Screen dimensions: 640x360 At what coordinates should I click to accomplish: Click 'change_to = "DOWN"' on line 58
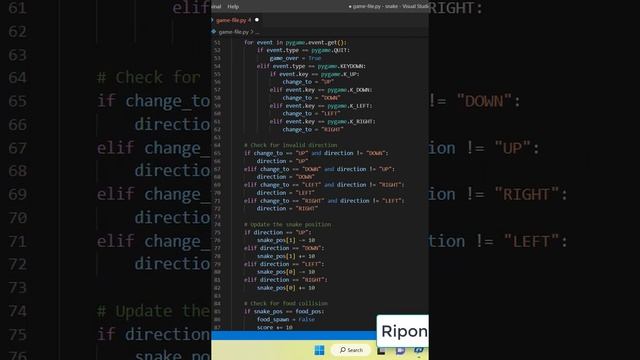311,98
